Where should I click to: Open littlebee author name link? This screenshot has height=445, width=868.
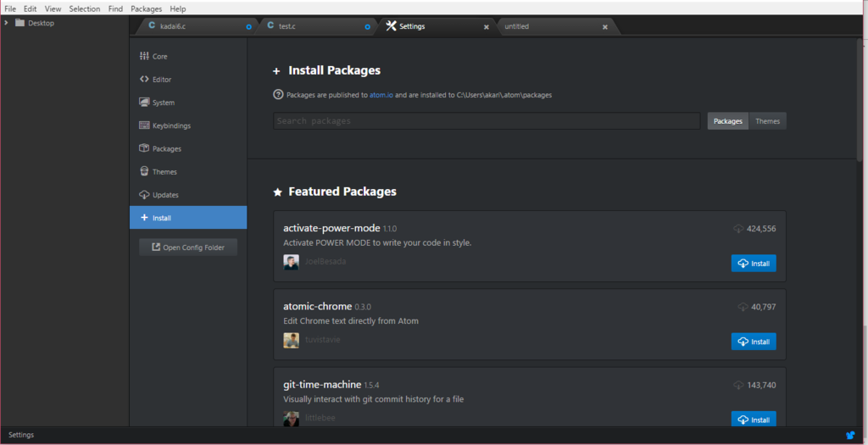(320, 418)
